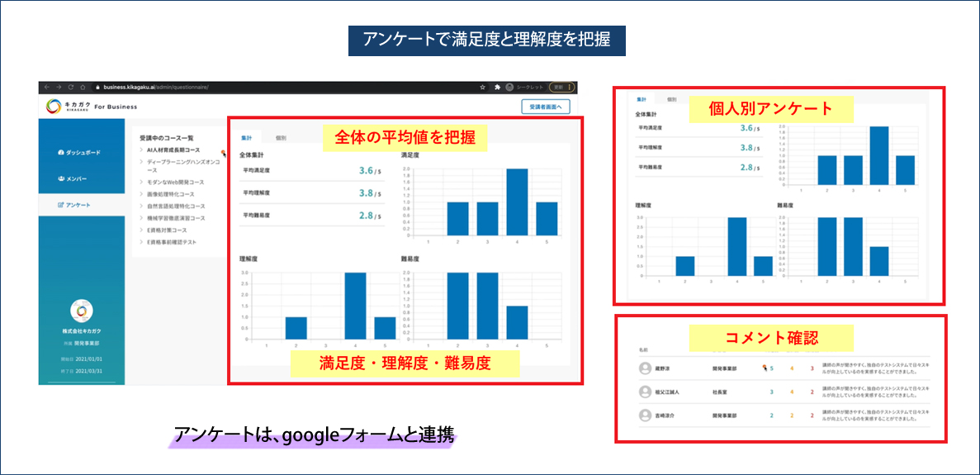Switch to 集計 tab in main browser view
This screenshot has width=980, height=475.
click(248, 137)
